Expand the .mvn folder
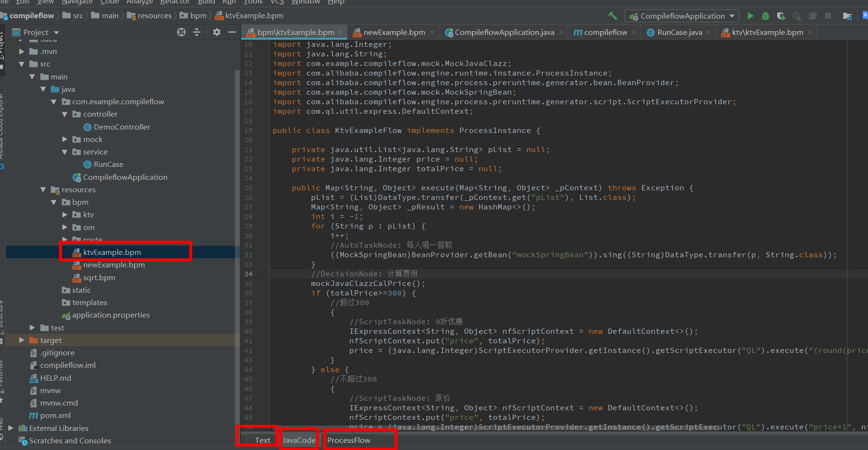Viewport: 868px width, 450px height. [x=22, y=51]
